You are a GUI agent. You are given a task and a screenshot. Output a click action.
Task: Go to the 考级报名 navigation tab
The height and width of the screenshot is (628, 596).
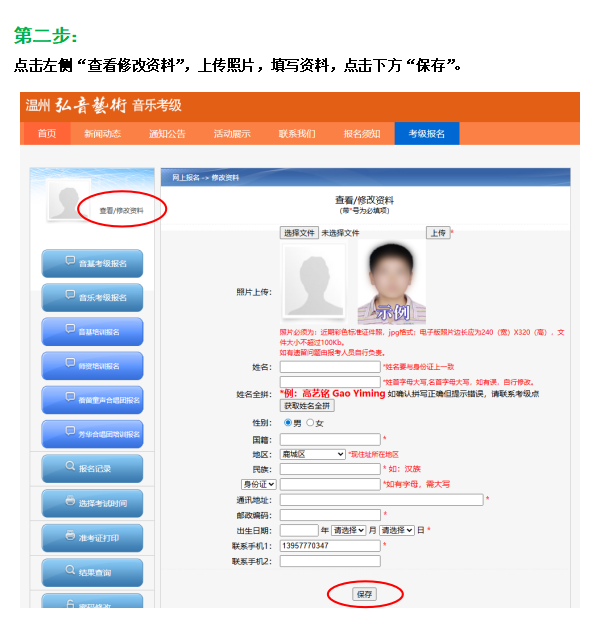[427, 133]
